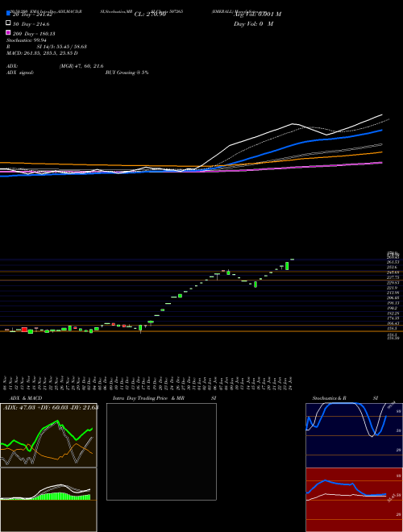Click the 261.53 price axis label
This screenshot has height=532, width=403.
click(x=393, y=262)
